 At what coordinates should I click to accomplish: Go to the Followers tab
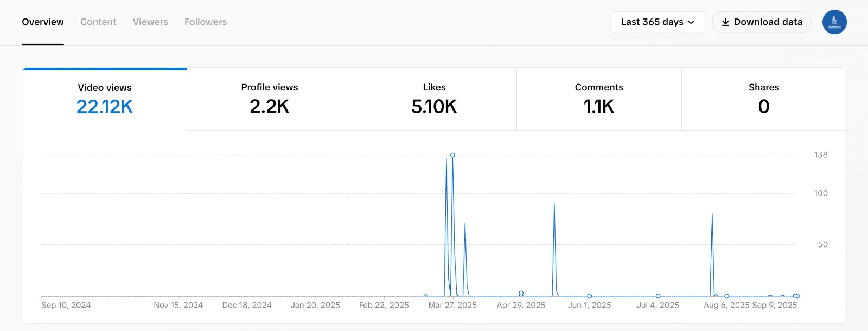coord(206,22)
